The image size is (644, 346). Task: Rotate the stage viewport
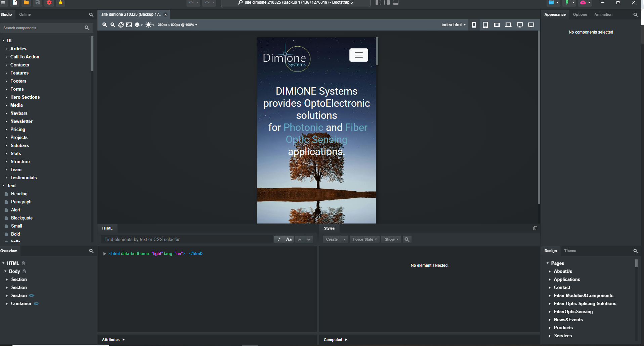(x=121, y=25)
